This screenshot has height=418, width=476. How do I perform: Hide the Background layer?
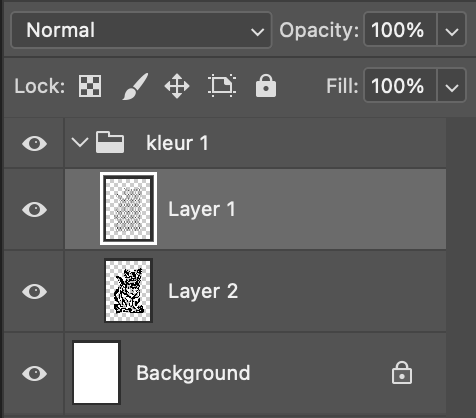coord(34,373)
